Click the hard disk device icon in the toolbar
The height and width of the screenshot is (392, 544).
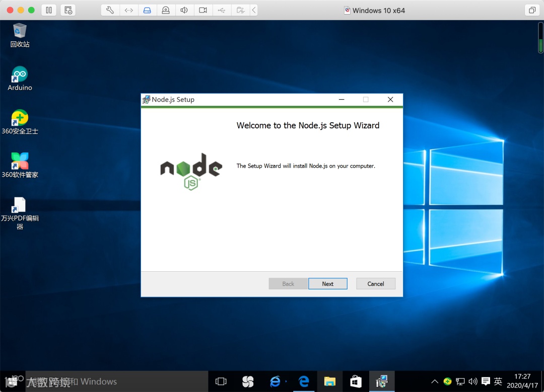tap(148, 10)
